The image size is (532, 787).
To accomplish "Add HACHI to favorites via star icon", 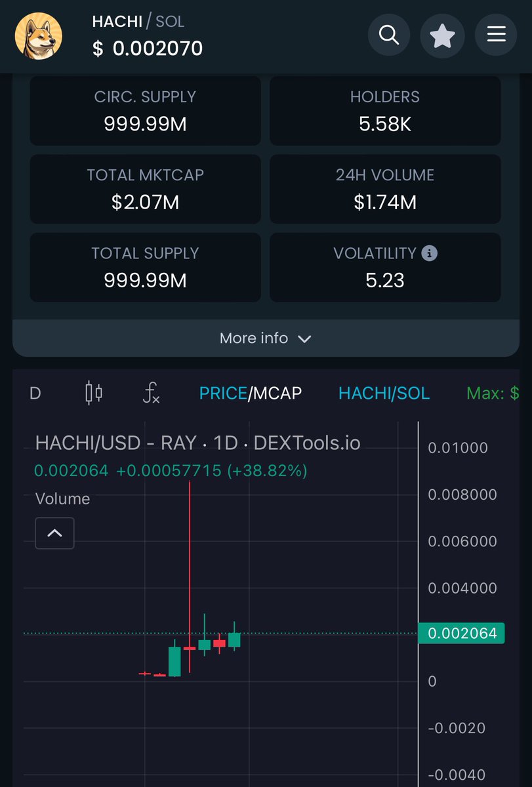I will [x=443, y=35].
